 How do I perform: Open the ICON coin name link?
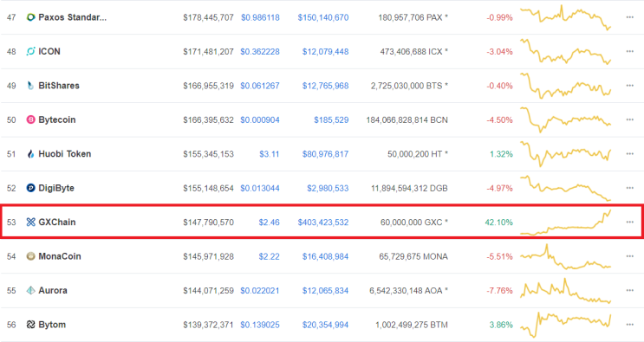pyautogui.click(x=49, y=51)
